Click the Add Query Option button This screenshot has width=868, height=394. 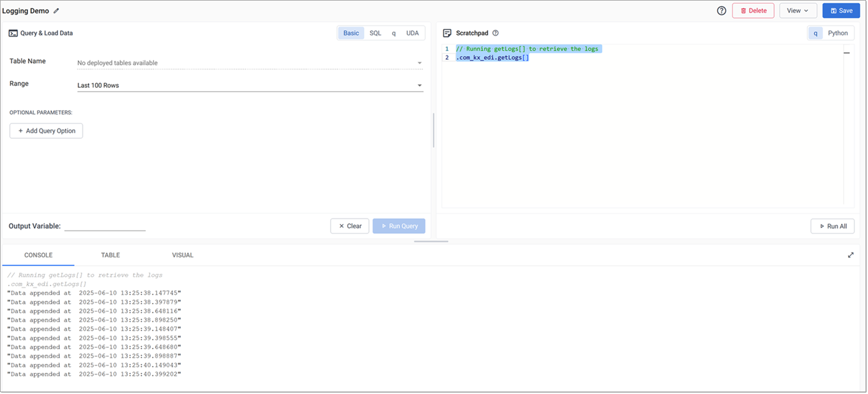[x=46, y=130]
